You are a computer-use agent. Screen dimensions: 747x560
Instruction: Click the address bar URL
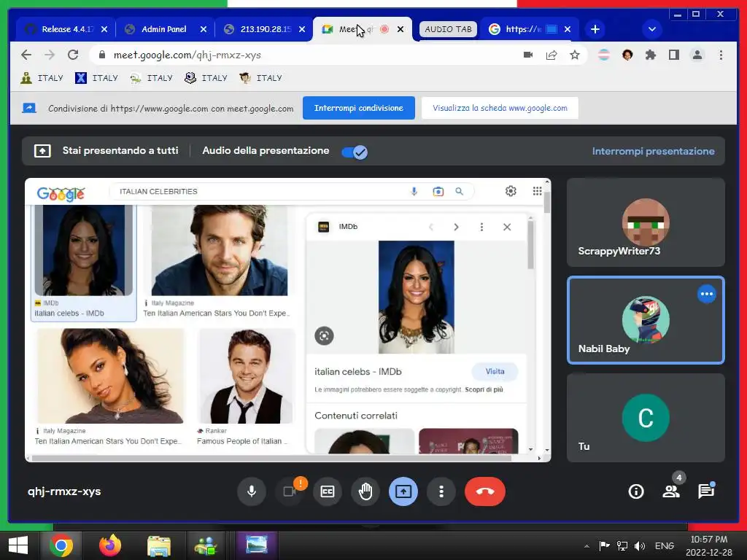click(187, 55)
